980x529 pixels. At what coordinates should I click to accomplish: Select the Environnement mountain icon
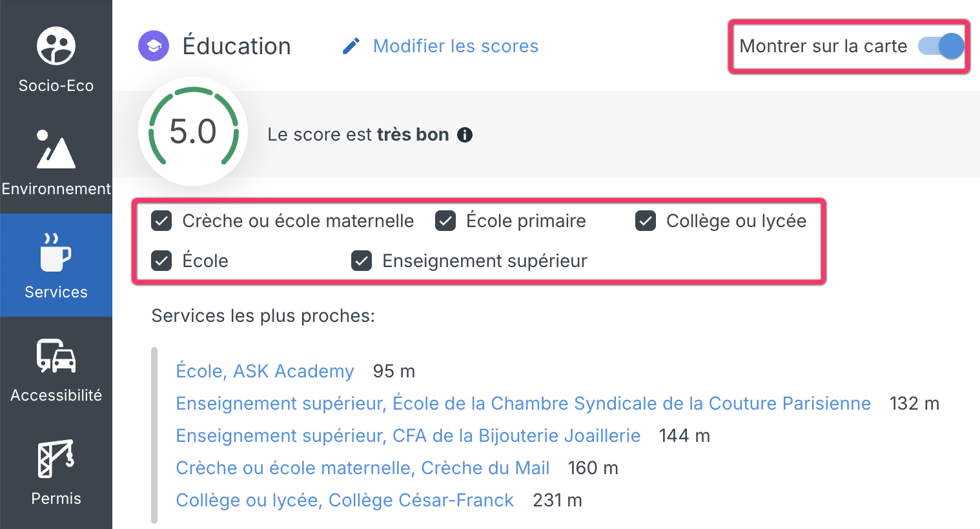click(56, 150)
